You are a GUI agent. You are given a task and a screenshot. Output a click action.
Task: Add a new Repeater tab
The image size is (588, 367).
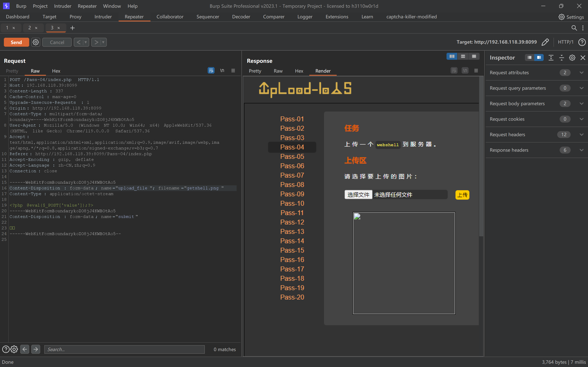tap(72, 28)
